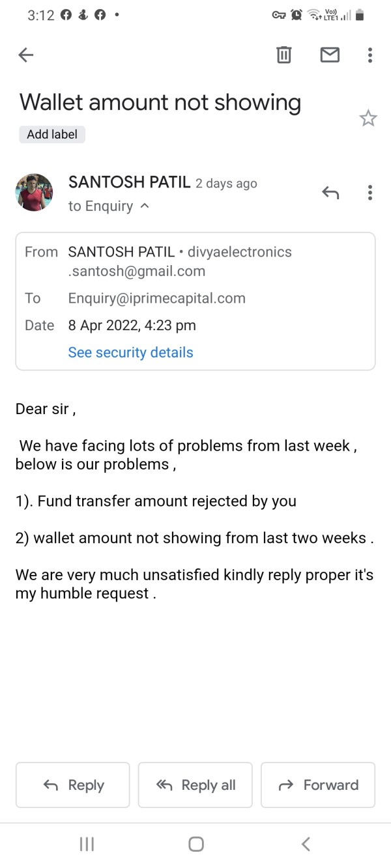Tap the Add label chip
This screenshot has width=391, height=868.
click(52, 135)
